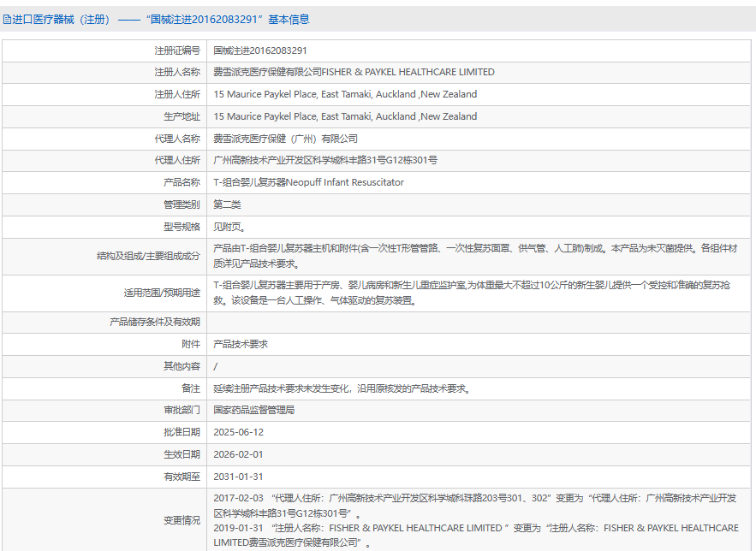Image resolution: width=756 pixels, height=551 pixels.
Task: Click the agent address ending in G12栋301号
Action: [325, 160]
